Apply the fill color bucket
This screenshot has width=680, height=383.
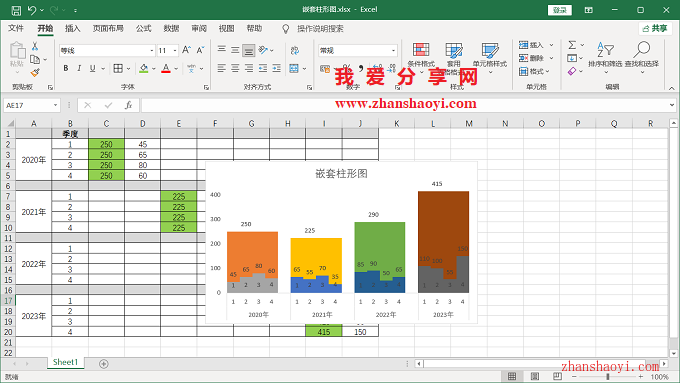pos(144,68)
